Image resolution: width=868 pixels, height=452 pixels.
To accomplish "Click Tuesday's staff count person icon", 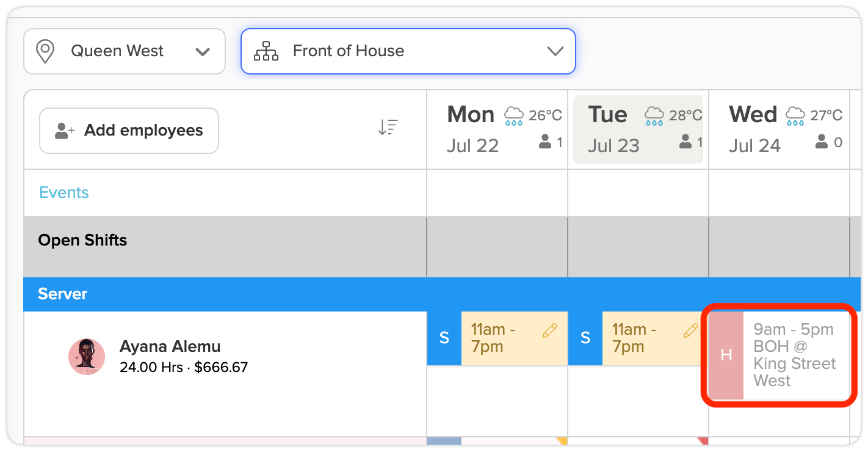I will coord(685,142).
